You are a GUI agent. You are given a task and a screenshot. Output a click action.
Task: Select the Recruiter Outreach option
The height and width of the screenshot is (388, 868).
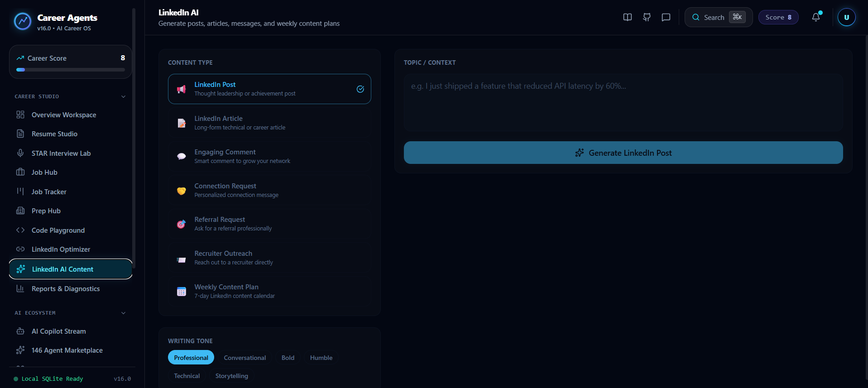[x=269, y=258]
